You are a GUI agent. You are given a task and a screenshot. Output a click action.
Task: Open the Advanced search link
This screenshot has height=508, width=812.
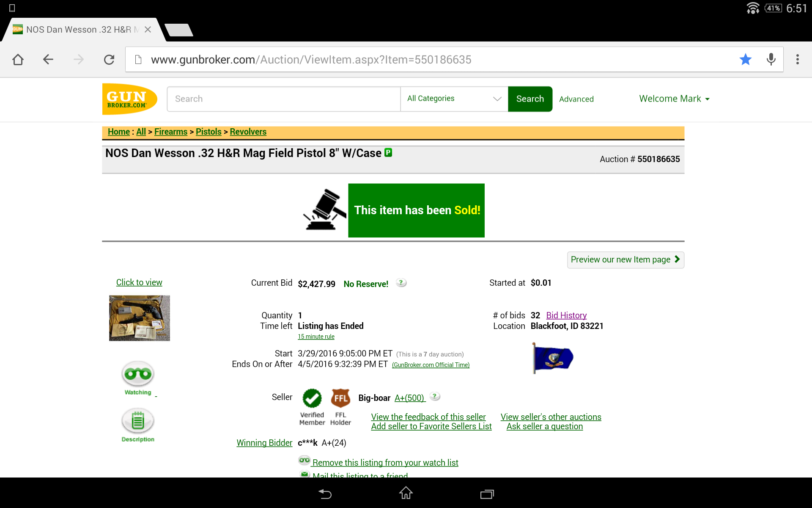[576, 99]
